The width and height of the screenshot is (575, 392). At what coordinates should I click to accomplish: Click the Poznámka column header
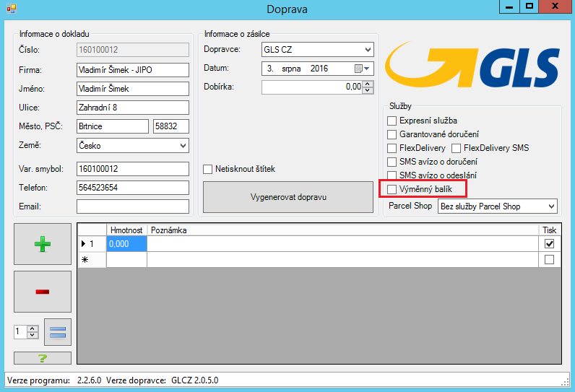342,230
